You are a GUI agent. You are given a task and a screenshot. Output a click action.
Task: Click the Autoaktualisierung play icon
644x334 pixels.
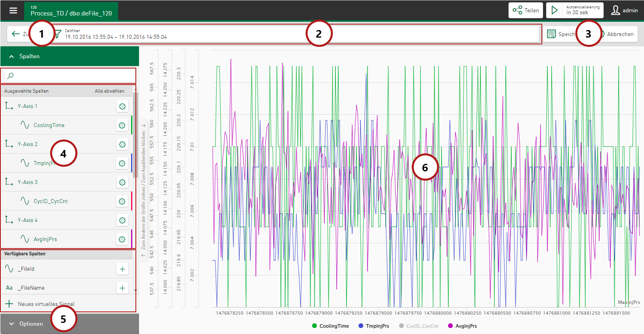554,10
